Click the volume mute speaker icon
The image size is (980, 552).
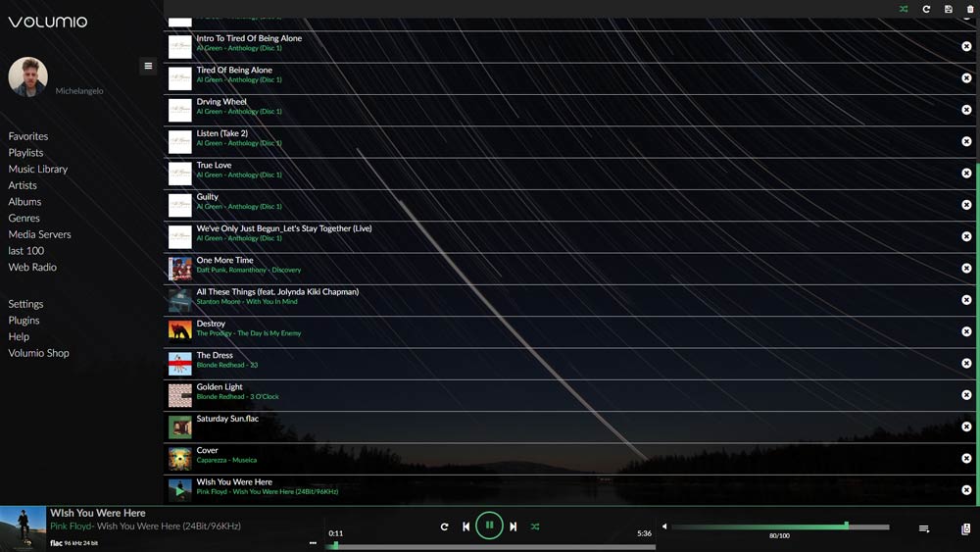[664, 527]
